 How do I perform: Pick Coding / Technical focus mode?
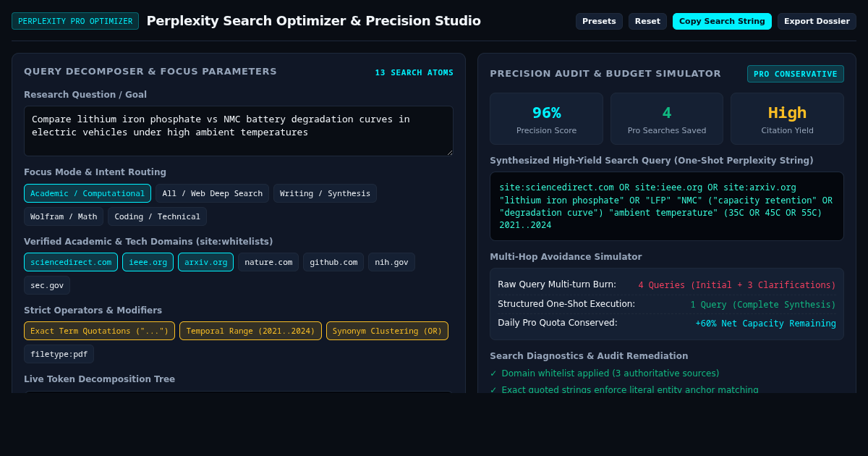tap(157, 216)
